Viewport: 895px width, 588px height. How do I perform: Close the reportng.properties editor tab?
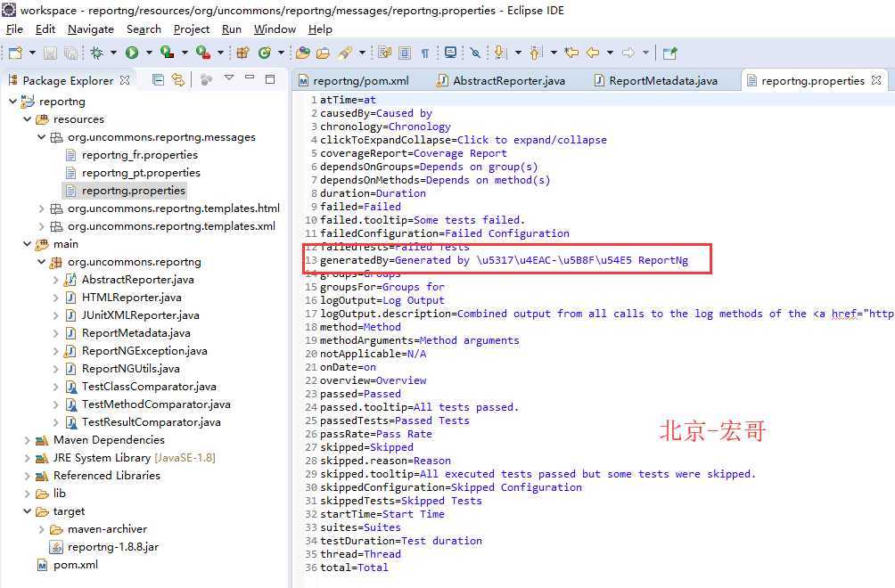click(877, 80)
